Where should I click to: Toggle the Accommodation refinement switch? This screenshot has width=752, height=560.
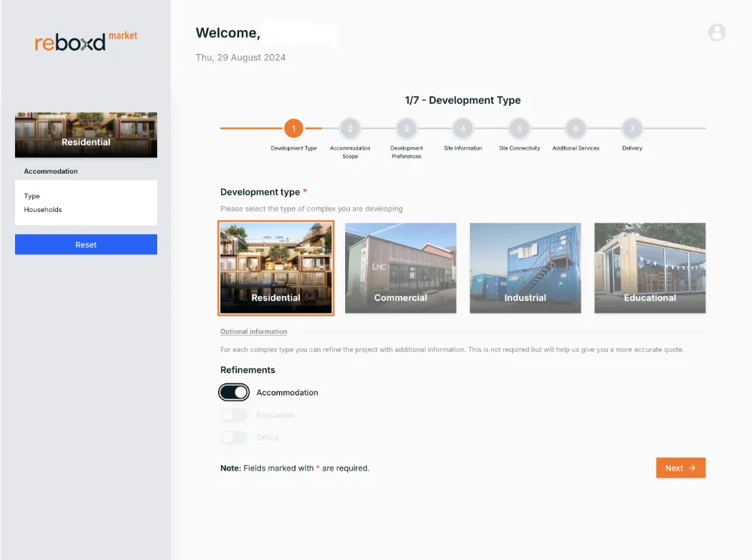234,392
